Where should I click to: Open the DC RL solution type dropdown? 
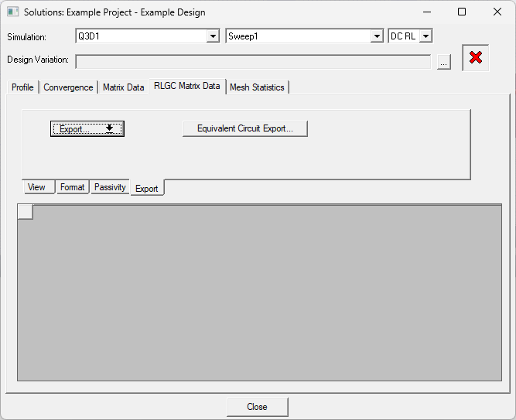425,36
